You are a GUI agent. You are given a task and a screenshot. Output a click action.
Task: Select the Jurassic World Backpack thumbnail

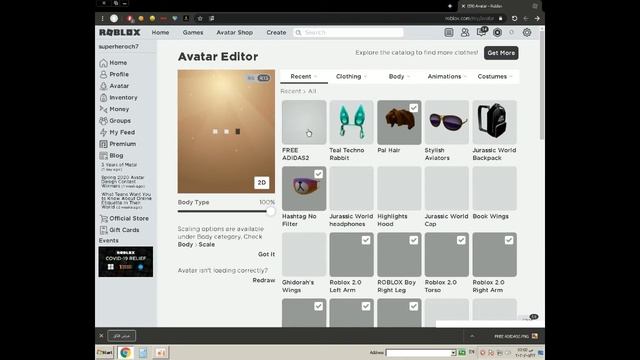point(494,122)
